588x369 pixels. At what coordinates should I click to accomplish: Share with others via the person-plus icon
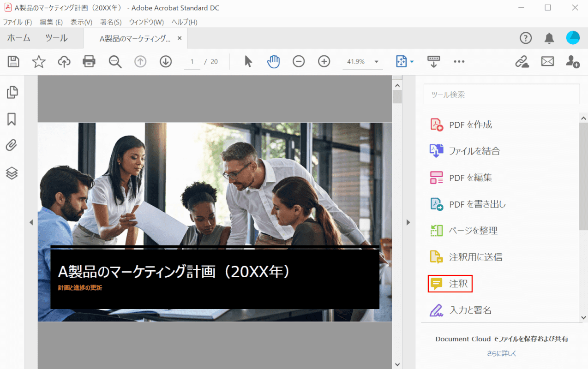pos(573,61)
